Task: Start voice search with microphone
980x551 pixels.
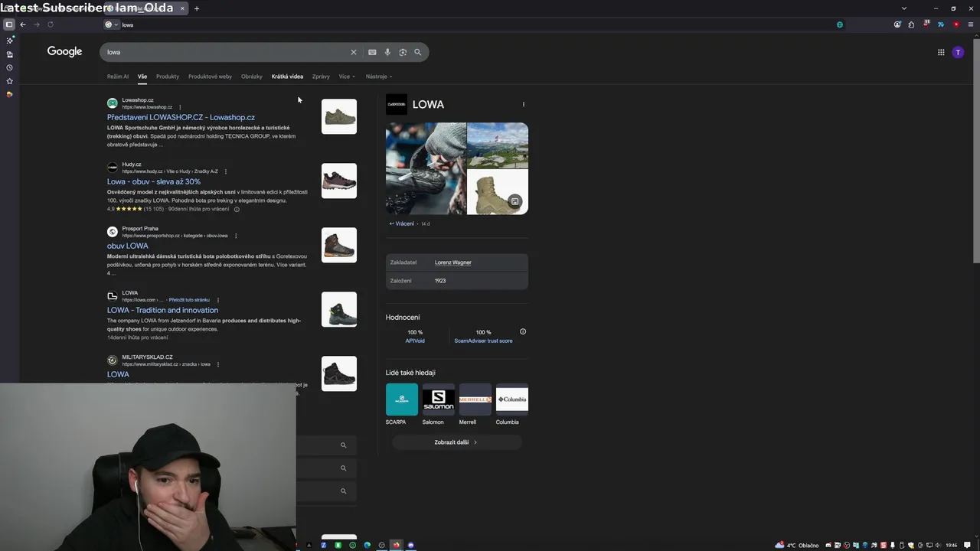Action: 387,52
